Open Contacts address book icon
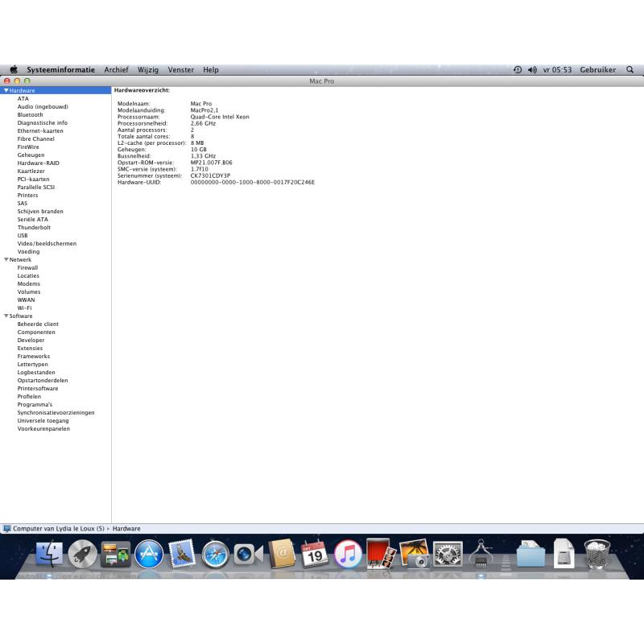 [x=282, y=554]
